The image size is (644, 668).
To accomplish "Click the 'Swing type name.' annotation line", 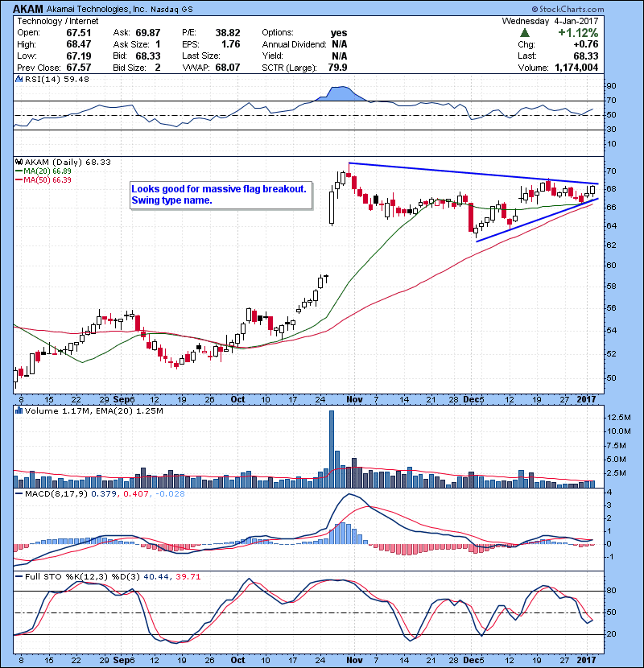I will point(171,200).
